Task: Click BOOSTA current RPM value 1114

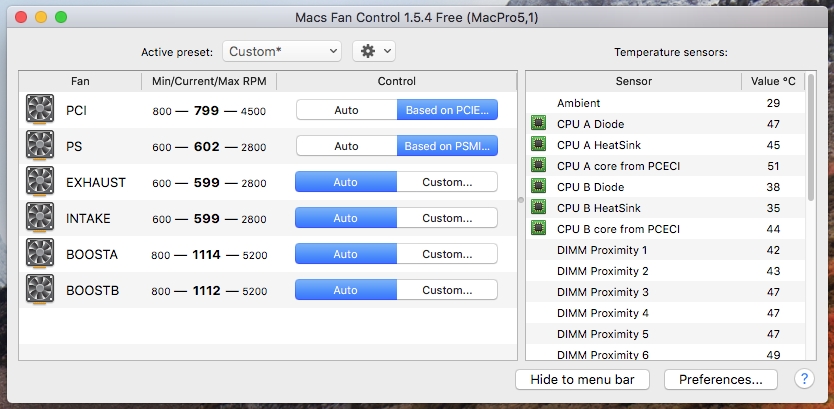Action: 206,255
